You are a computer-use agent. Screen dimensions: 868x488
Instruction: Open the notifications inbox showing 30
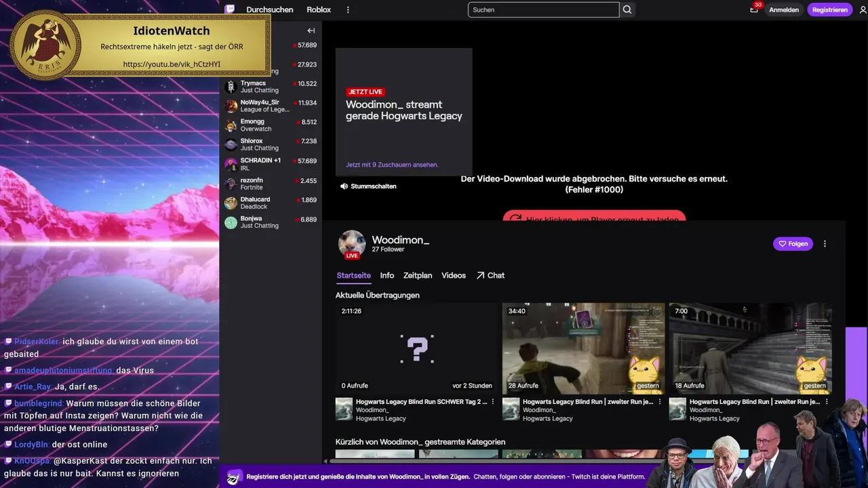coord(754,9)
